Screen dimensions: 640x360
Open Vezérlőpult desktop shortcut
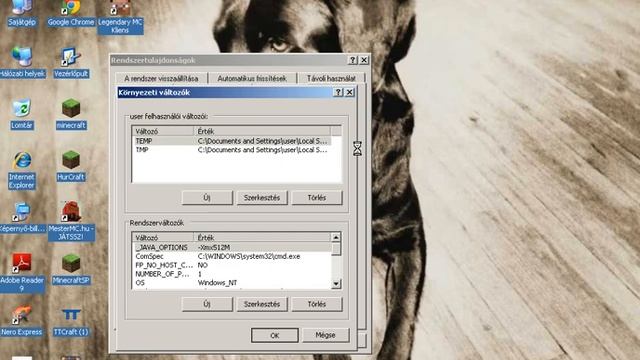71,62
